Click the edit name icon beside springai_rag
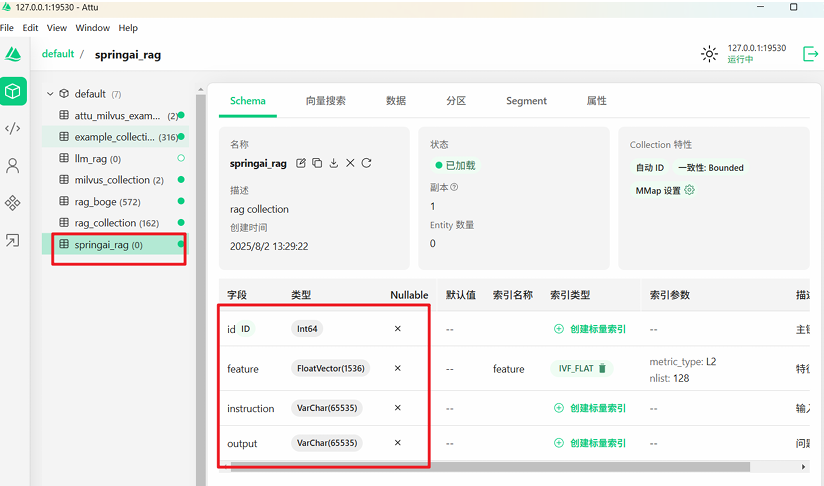The image size is (824, 486). [x=301, y=163]
